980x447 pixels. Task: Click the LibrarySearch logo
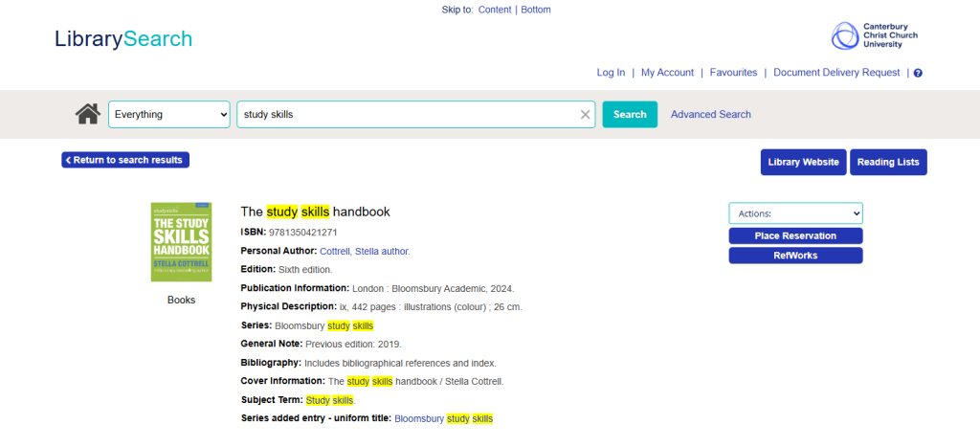click(123, 38)
